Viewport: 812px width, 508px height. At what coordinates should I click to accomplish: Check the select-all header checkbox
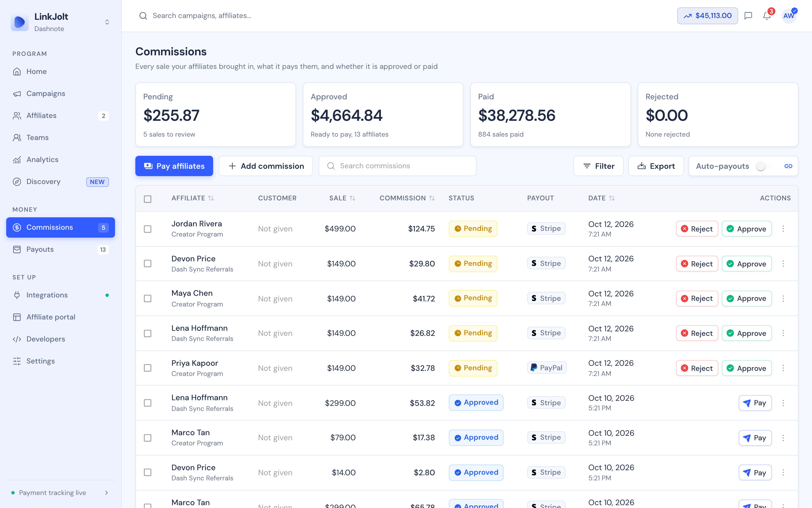148,199
